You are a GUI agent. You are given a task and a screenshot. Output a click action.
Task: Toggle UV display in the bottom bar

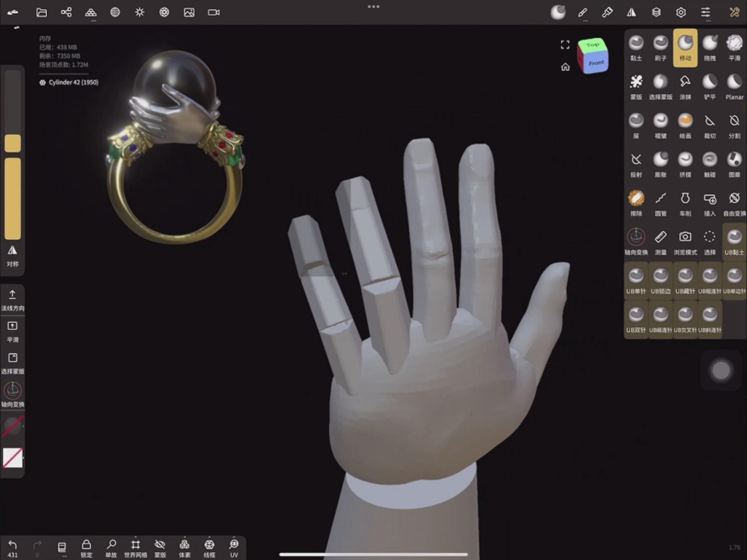click(234, 548)
